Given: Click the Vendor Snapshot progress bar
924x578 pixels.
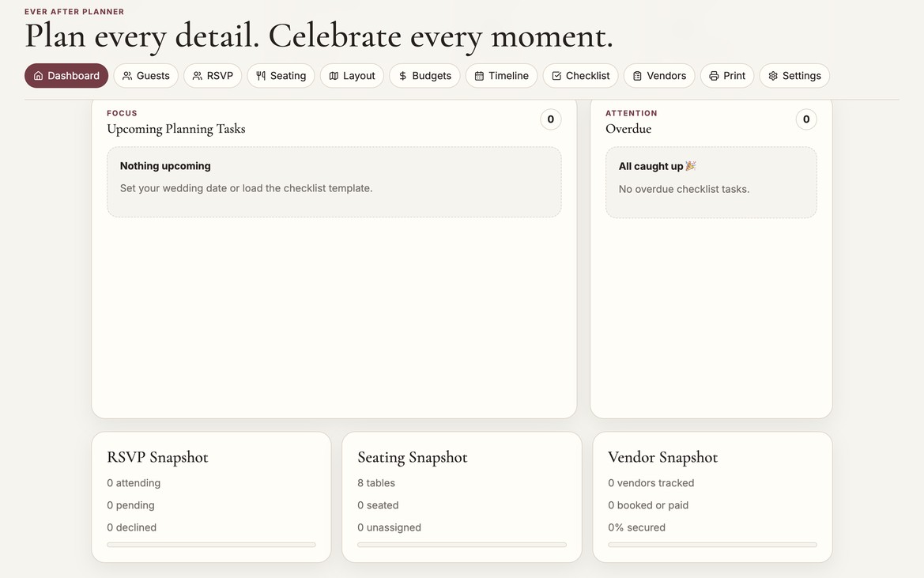Looking at the screenshot, I should pos(712,545).
